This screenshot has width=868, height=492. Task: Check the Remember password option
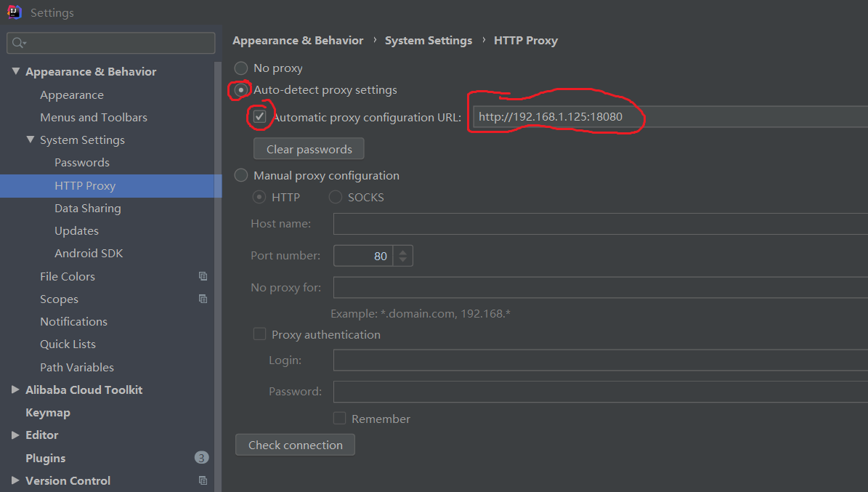pos(338,418)
